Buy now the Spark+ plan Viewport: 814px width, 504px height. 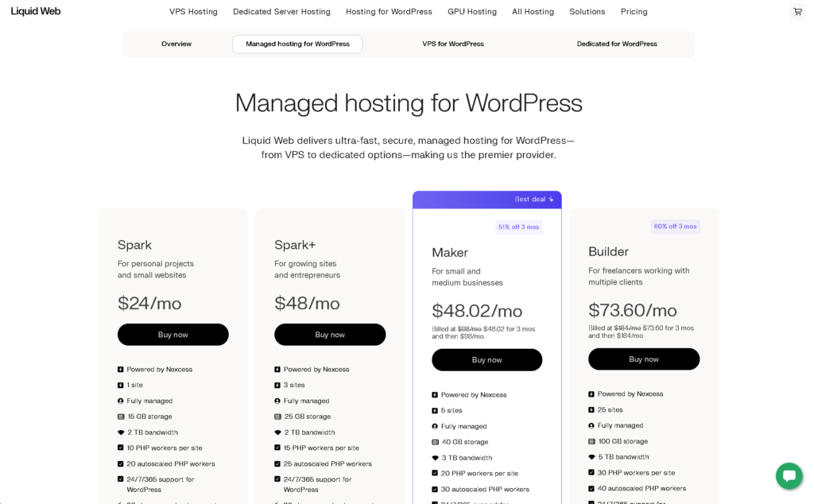330,335
